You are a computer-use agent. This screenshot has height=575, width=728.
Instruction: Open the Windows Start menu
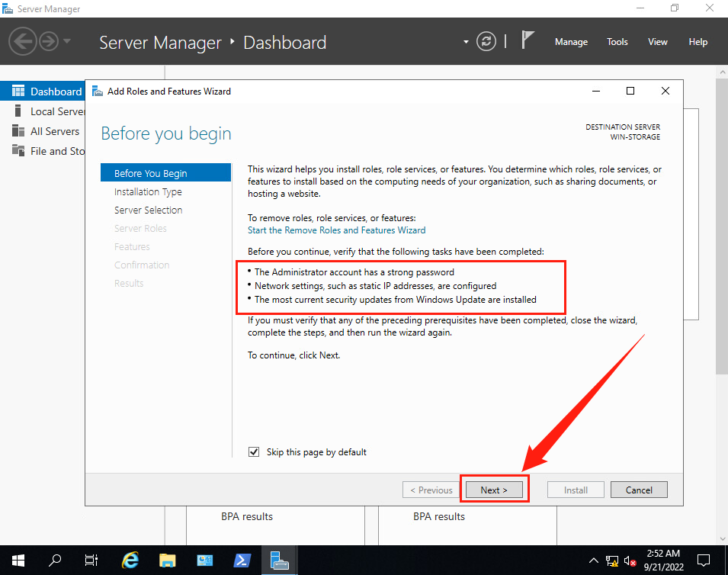pos(18,561)
